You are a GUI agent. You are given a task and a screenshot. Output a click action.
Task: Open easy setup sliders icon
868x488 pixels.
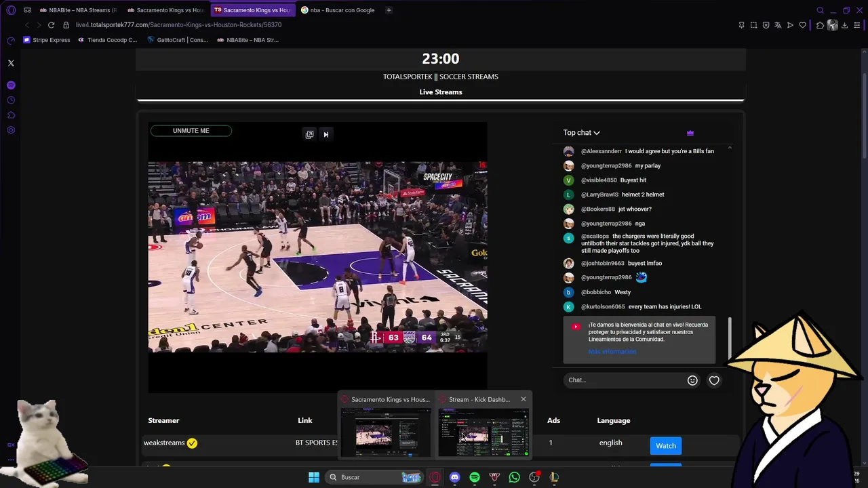pos(857,25)
